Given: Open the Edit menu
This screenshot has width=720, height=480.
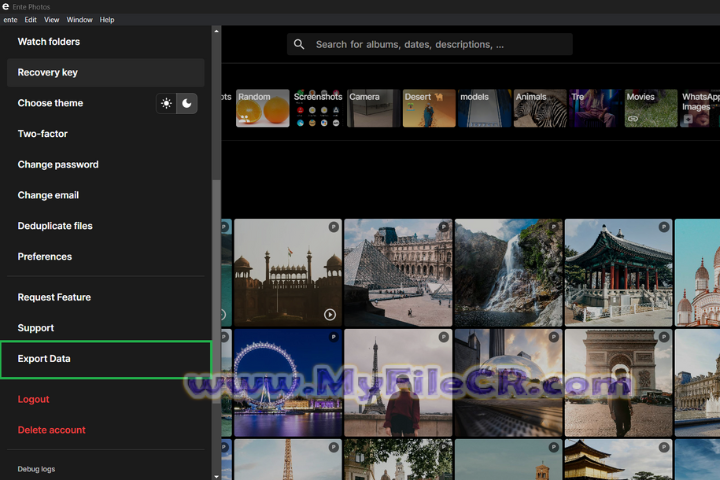Looking at the screenshot, I should tap(30, 20).
